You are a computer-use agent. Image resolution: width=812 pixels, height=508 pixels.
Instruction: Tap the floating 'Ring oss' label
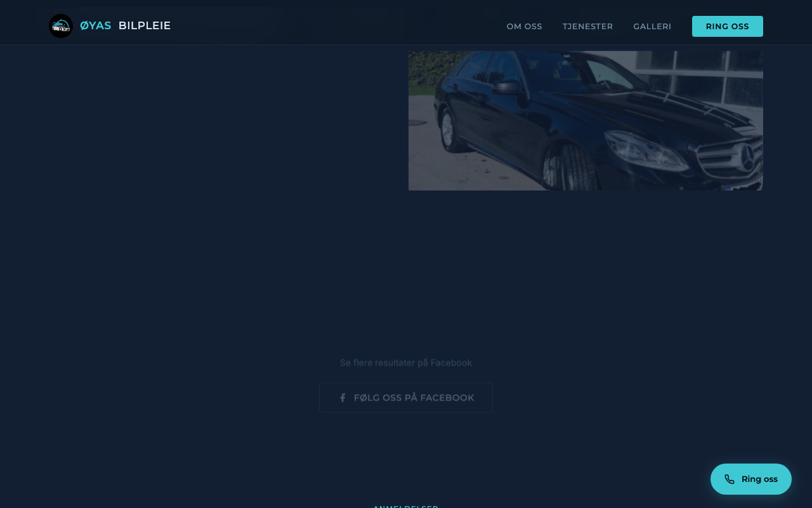pyautogui.click(x=759, y=479)
